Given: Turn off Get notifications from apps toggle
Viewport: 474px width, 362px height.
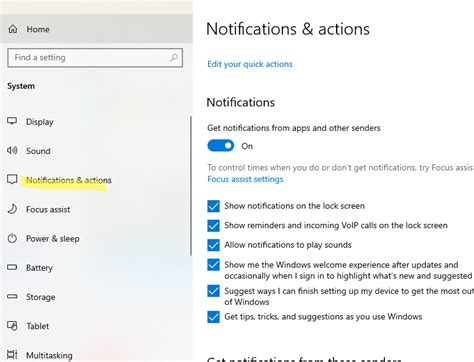Looking at the screenshot, I should [221, 146].
